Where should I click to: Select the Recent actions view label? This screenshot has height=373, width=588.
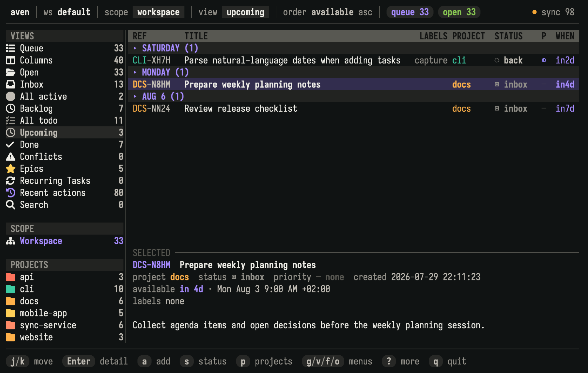[x=53, y=193]
